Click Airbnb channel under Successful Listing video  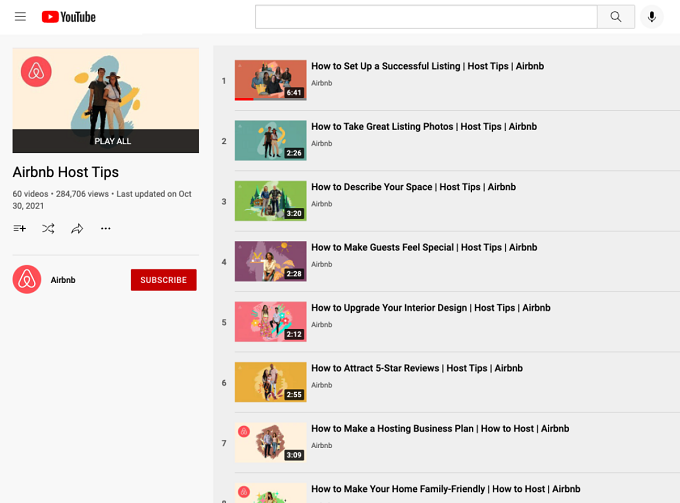(x=322, y=83)
